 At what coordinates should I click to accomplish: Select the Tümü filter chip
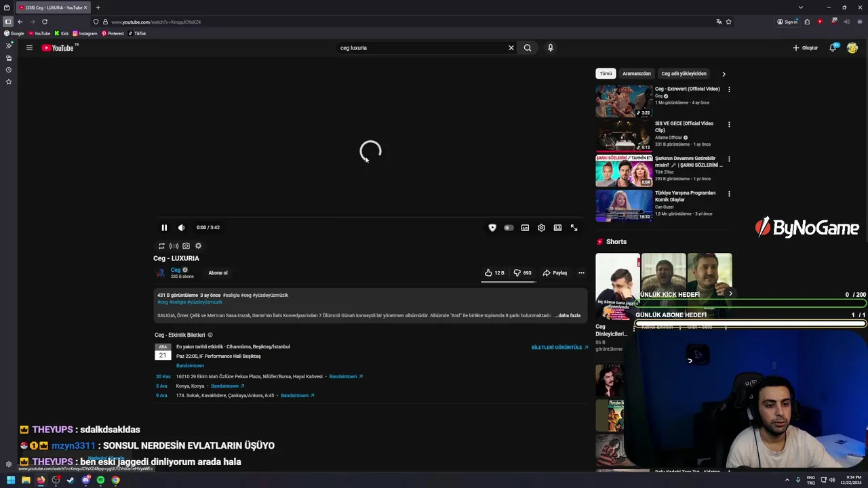(x=606, y=74)
